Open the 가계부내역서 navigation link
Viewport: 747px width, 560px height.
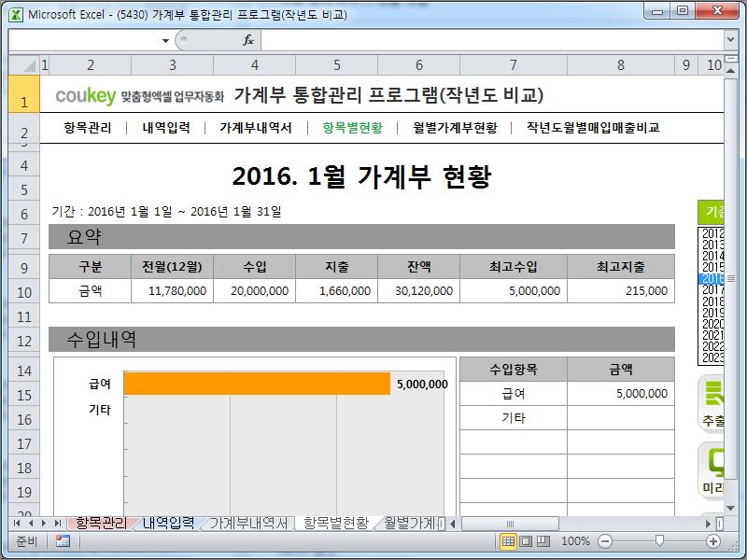coord(256,128)
